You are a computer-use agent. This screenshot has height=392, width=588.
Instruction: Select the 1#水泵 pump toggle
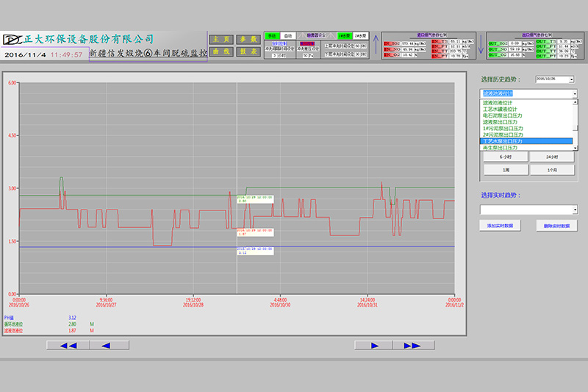click(x=343, y=35)
